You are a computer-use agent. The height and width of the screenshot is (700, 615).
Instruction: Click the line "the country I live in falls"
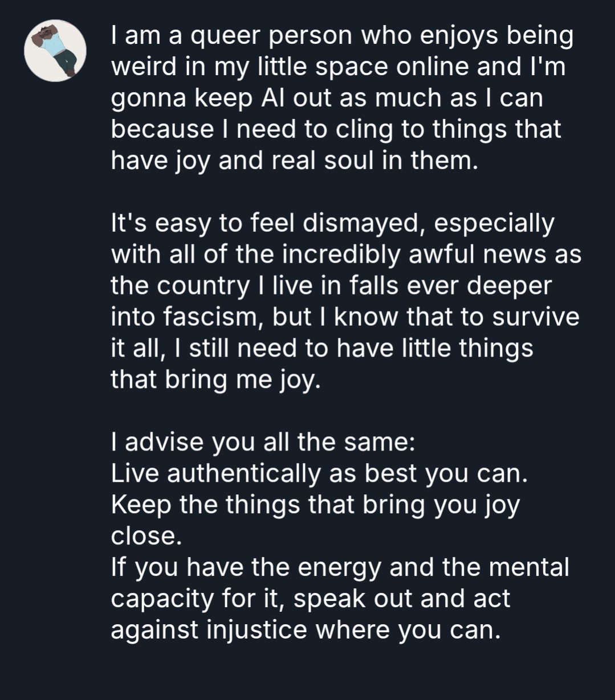click(331, 285)
